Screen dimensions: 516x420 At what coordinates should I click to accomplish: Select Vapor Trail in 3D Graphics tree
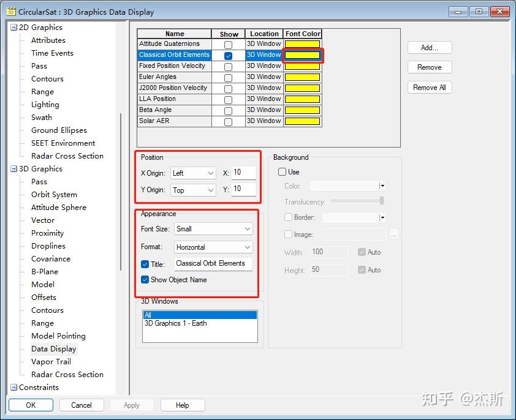click(51, 361)
